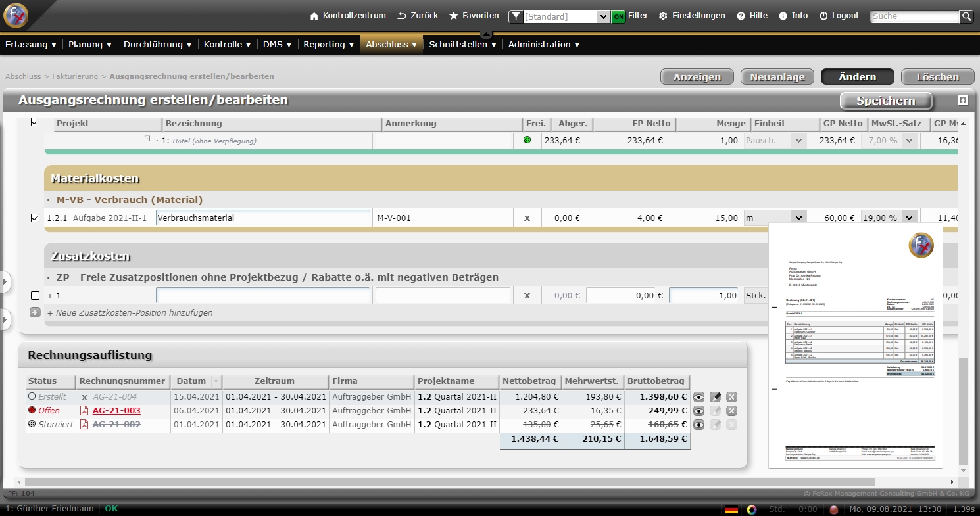Open the Reporting menu

click(x=329, y=45)
